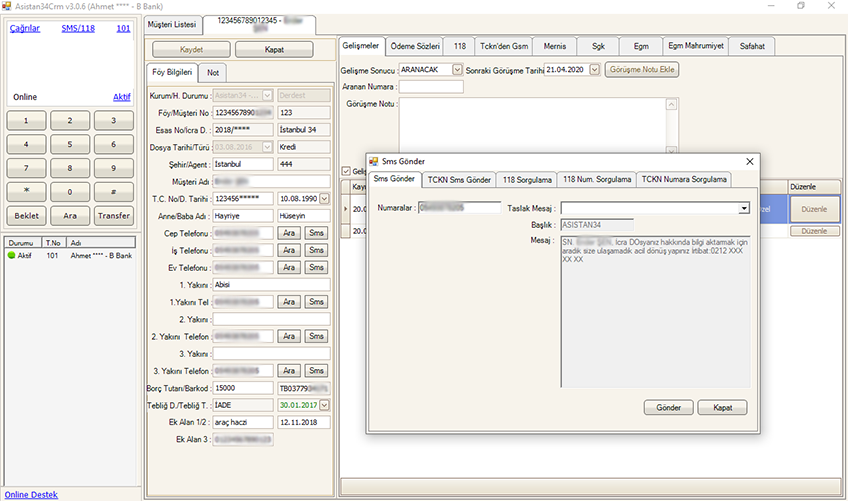This screenshot has width=848, height=501.
Task: Click Ara button for Cep Telefonu
Action: (x=289, y=233)
